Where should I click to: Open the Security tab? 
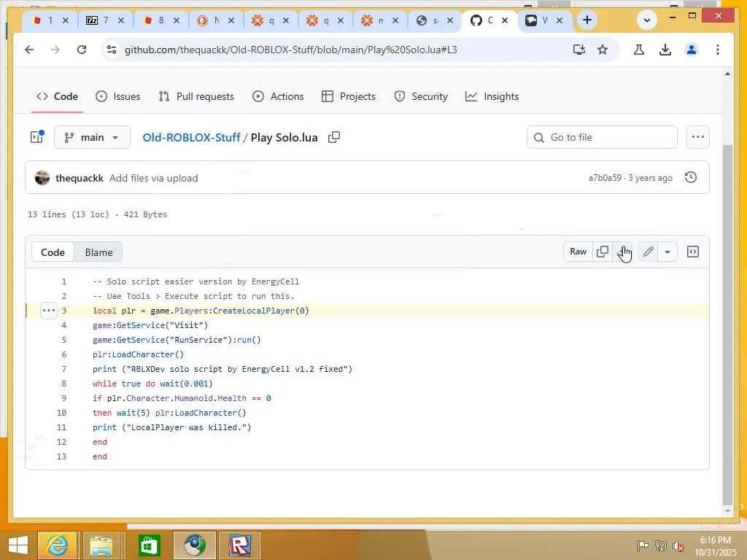421,97
